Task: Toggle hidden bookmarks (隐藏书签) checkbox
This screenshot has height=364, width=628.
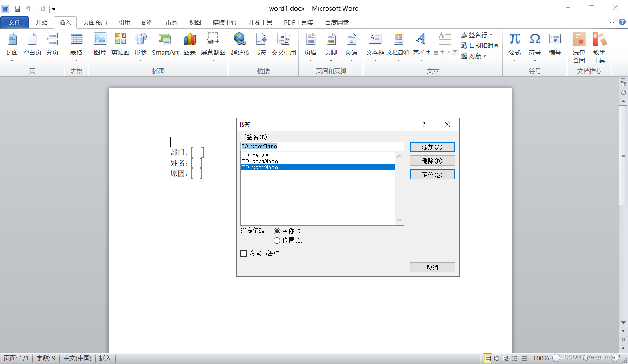Action: click(244, 253)
